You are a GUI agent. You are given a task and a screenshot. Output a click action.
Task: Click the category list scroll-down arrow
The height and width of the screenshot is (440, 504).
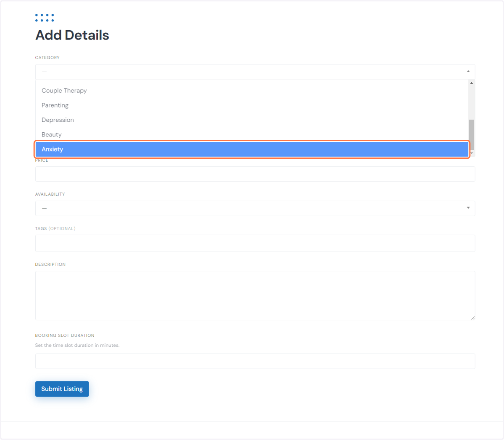pos(472,153)
